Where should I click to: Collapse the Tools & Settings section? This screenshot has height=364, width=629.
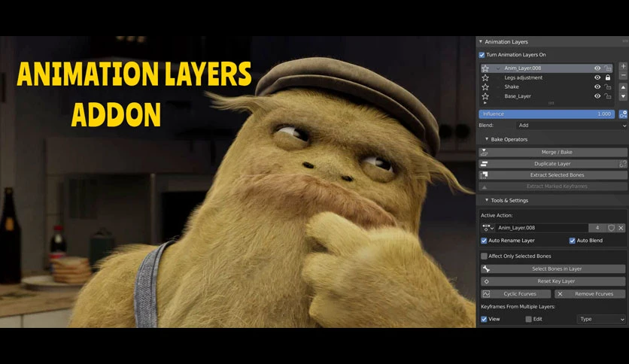(487, 200)
